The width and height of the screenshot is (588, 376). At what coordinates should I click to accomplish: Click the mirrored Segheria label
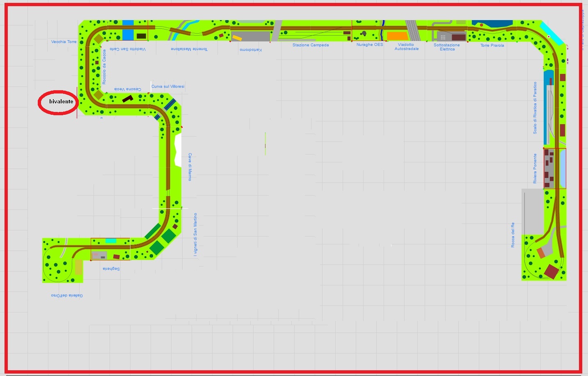(111, 269)
